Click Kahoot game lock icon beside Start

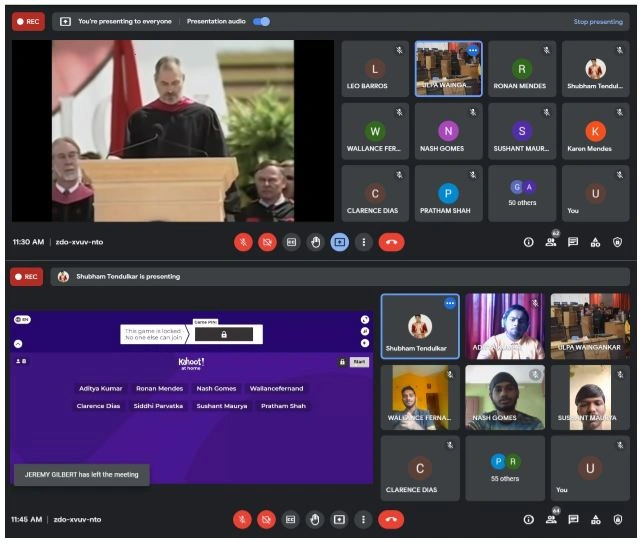click(x=342, y=362)
